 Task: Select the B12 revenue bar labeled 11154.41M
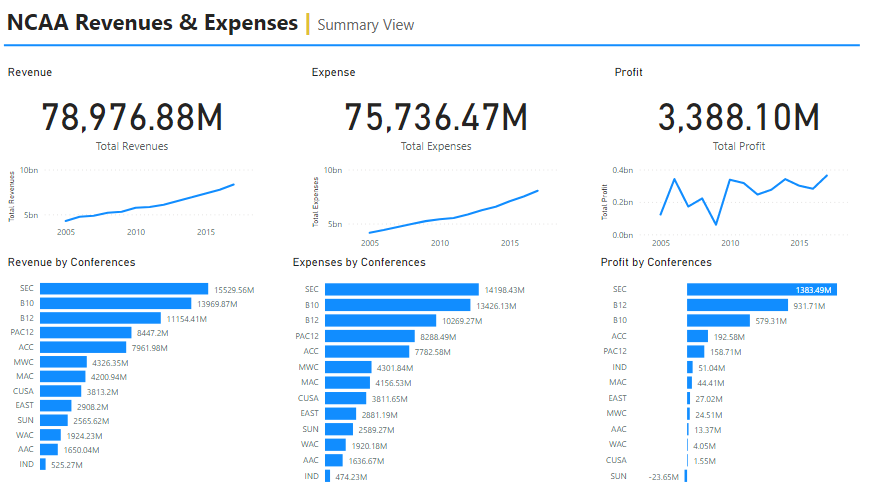point(100,318)
